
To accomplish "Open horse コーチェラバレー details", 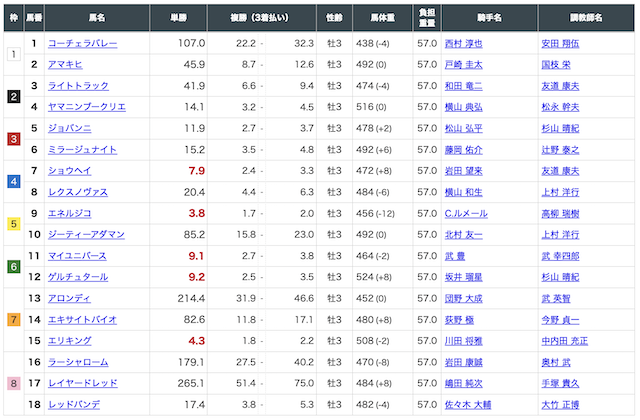I will point(82,44).
